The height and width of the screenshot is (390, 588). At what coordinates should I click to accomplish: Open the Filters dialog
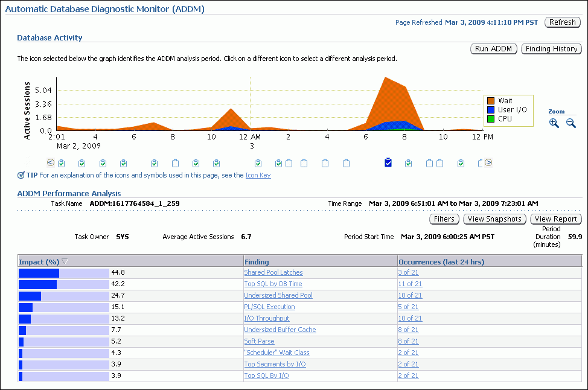point(444,219)
